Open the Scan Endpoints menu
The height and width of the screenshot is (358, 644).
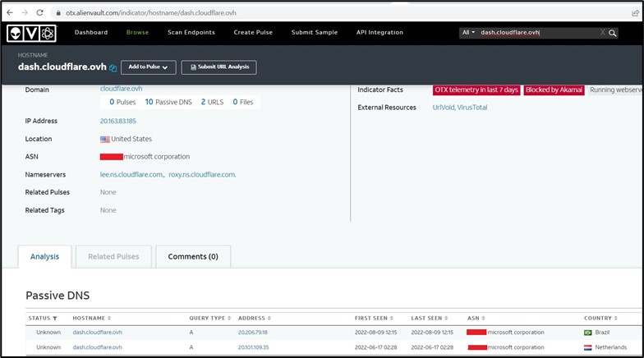pyautogui.click(x=191, y=33)
